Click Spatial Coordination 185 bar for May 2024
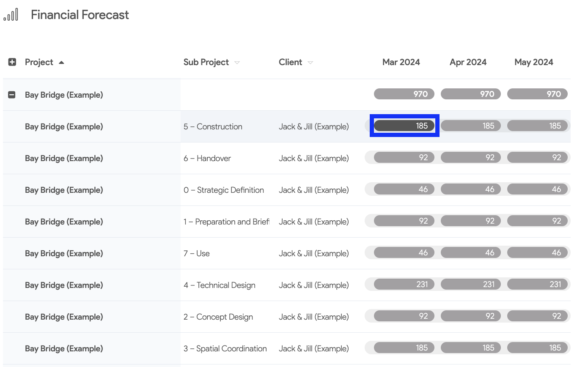Image resolution: width=588 pixels, height=367 pixels. coord(537,348)
